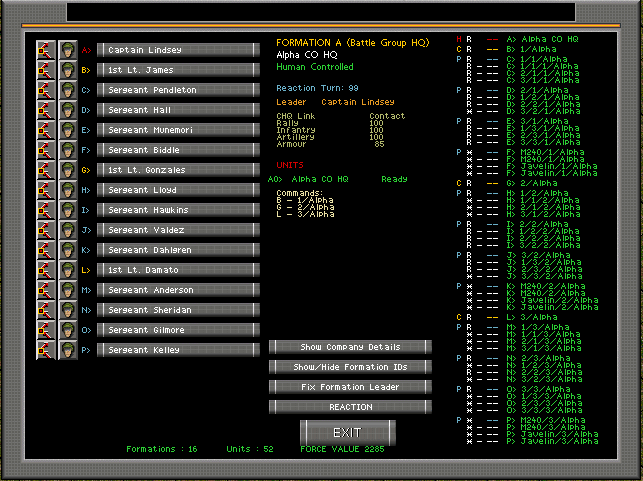Open Show Company Details

click(351, 347)
